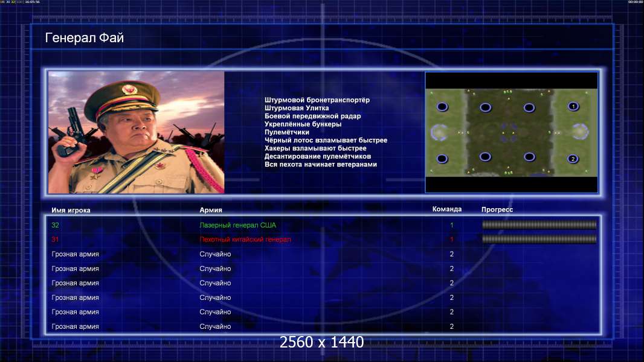This screenshot has width=644, height=362.
Task: Click green player name '32'
Action: point(55,225)
